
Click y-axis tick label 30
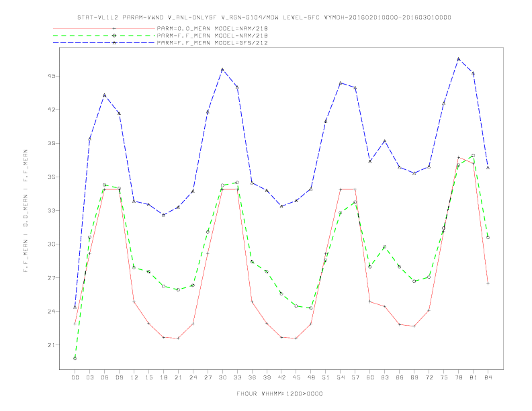[51, 244]
